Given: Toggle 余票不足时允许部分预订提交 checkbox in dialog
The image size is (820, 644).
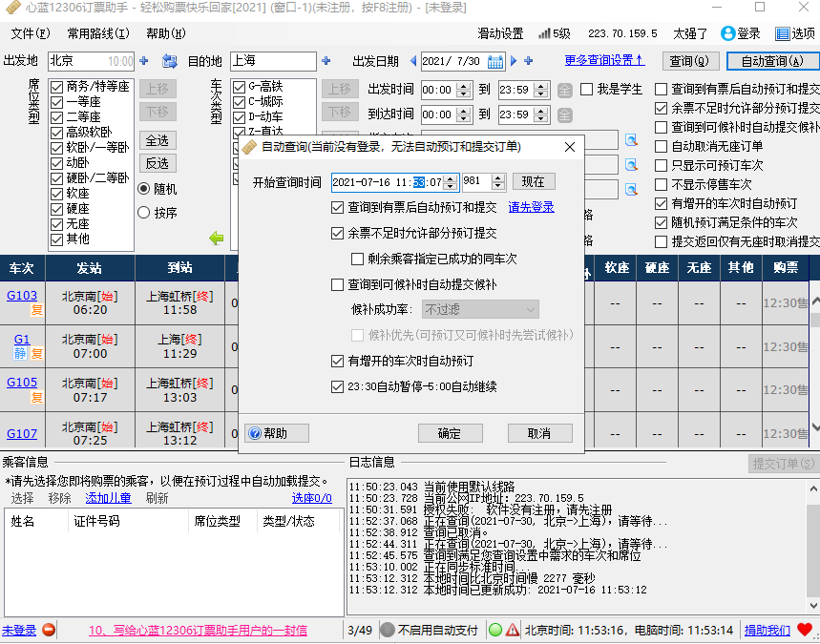Looking at the screenshot, I should (337, 233).
